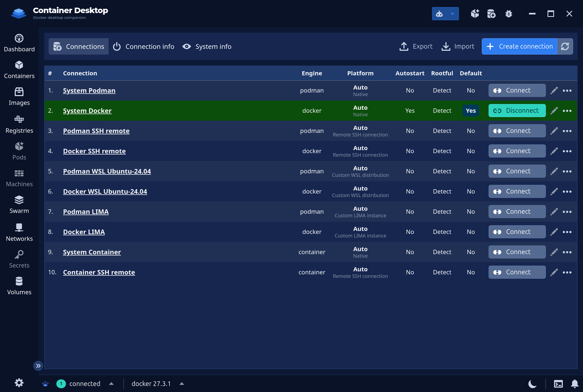Open the Volumes sidebar section

(x=19, y=286)
